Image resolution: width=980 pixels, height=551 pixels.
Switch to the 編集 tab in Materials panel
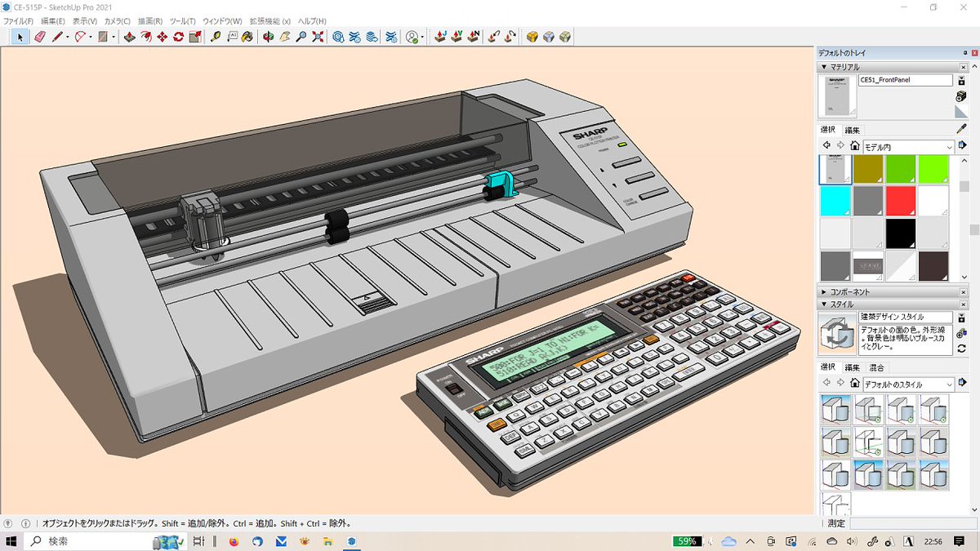pyautogui.click(x=853, y=130)
